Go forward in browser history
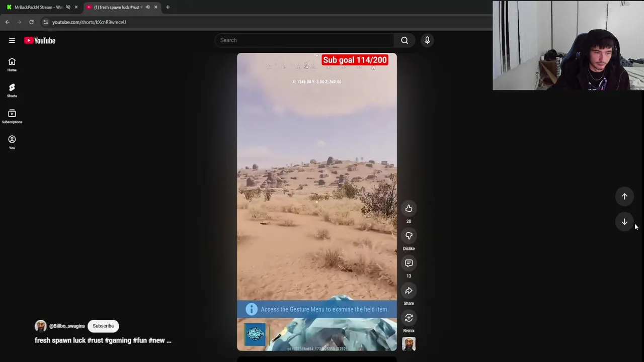Viewport: 644px width, 362px height. tap(19, 22)
